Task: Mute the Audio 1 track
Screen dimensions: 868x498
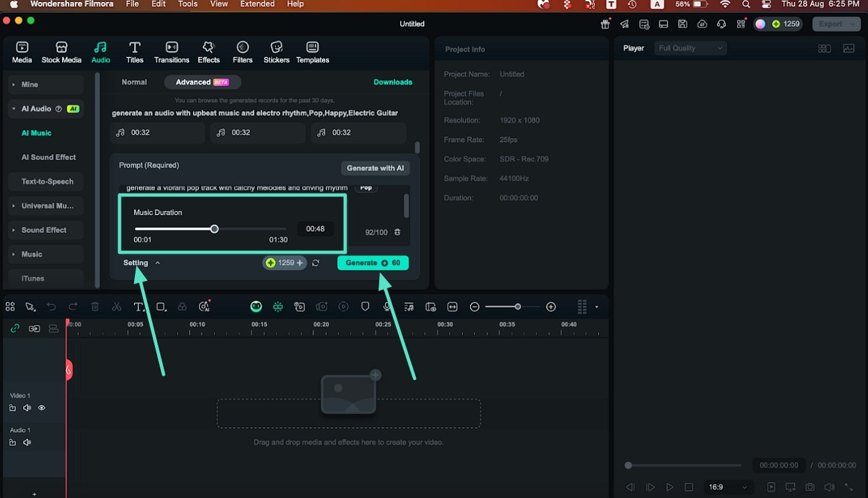Action: [x=27, y=443]
